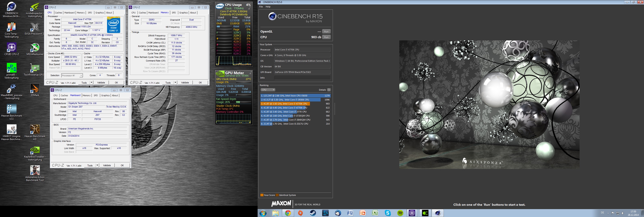Switch to CPU-Z in the taskbar
Viewport: 644px width, 217px height.
click(412, 213)
